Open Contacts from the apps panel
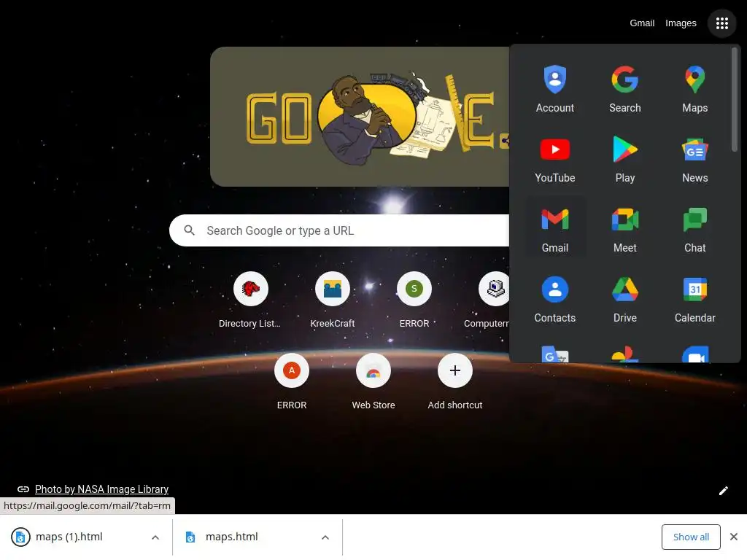 pos(554,299)
